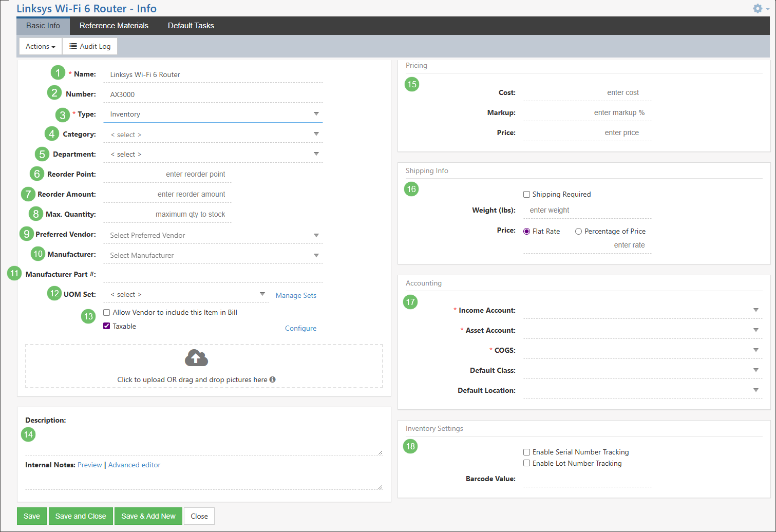776x532 pixels.
Task: Click the info icon beside upload text
Action: coord(273,379)
